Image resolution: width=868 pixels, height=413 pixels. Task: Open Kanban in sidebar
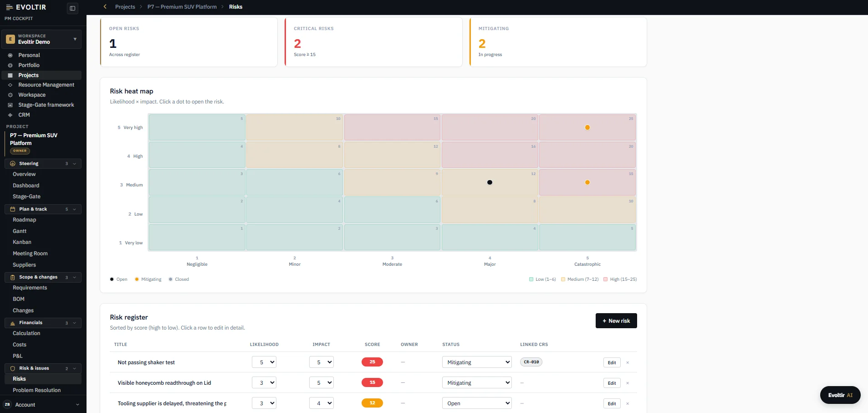click(x=22, y=242)
